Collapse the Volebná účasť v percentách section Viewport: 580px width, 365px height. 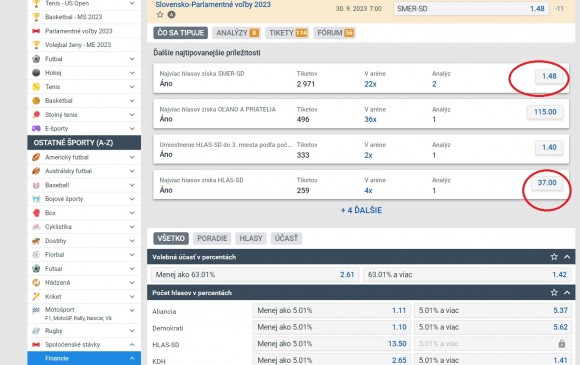click(x=567, y=257)
